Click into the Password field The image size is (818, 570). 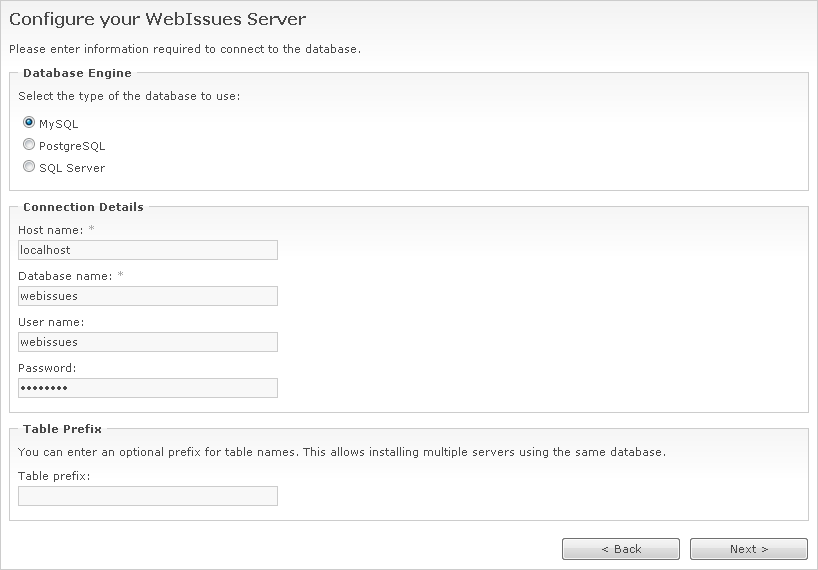(148, 387)
